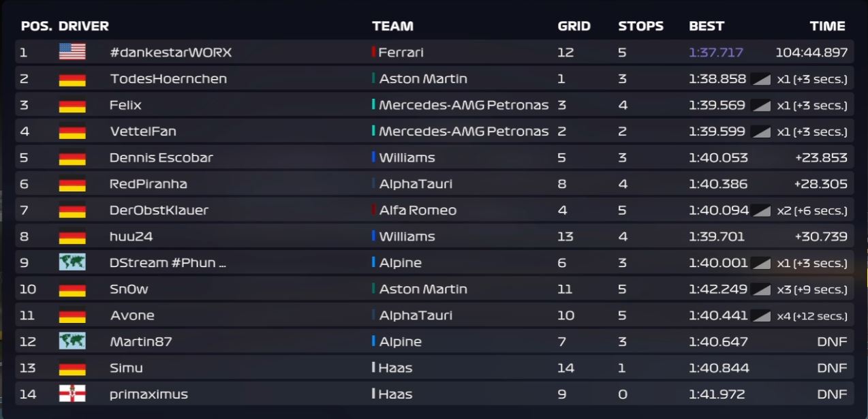Image resolution: width=868 pixels, height=419 pixels.
Task: Select the DRIVER column header
Action: (x=84, y=27)
